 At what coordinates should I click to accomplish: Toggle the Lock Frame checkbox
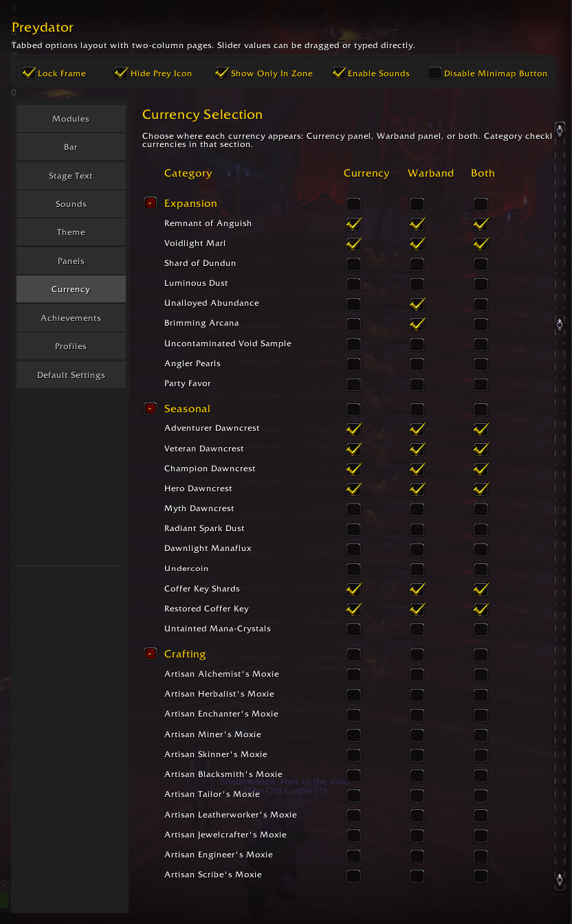(29, 73)
